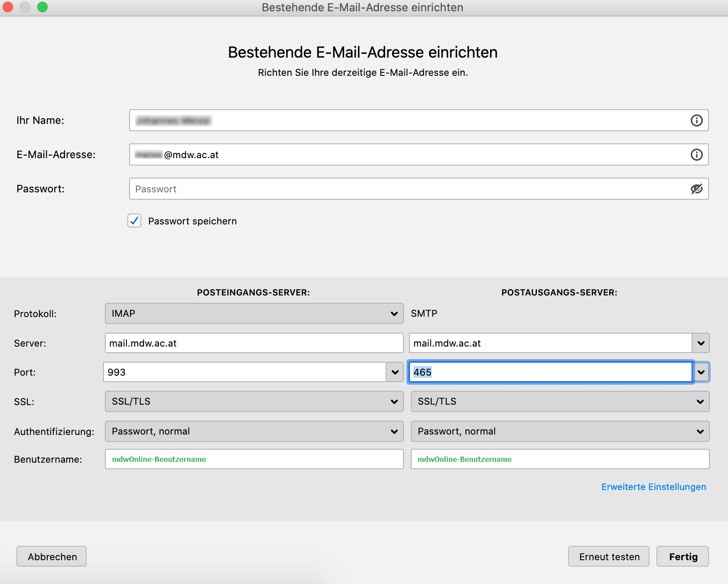Open incoming server SSL/TLS dropdown
Image resolution: width=728 pixels, height=584 pixels.
[254, 402]
